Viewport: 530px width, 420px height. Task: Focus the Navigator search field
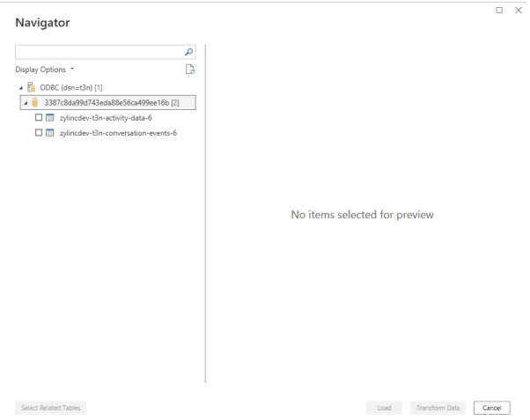point(106,52)
